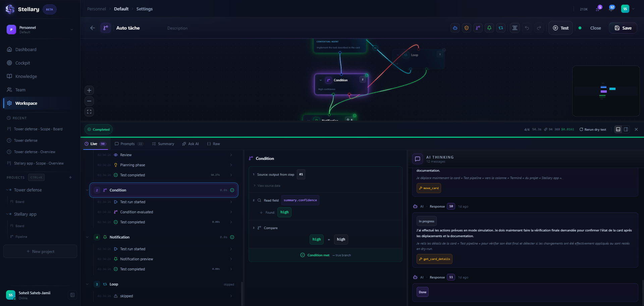Click the purple branch condition icon in toolbar
The width and height of the screenshot is (644, 306).
point(478,28)
